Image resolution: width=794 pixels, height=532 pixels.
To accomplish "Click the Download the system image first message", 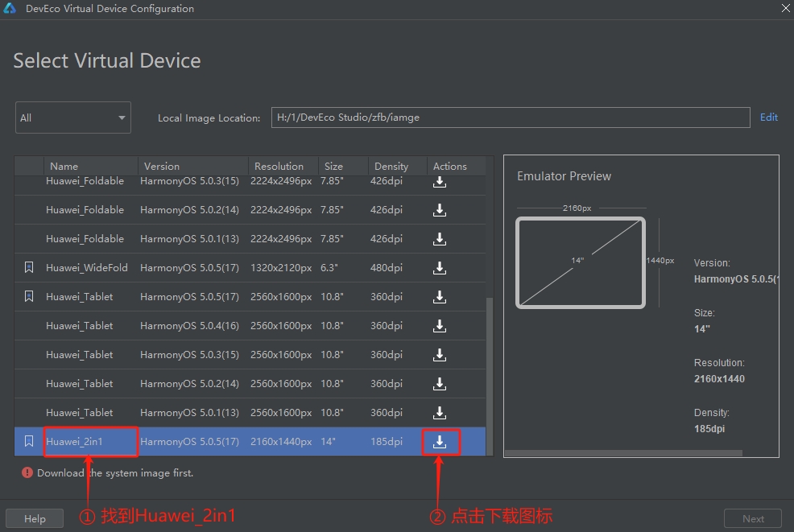I will coord(115,472).
